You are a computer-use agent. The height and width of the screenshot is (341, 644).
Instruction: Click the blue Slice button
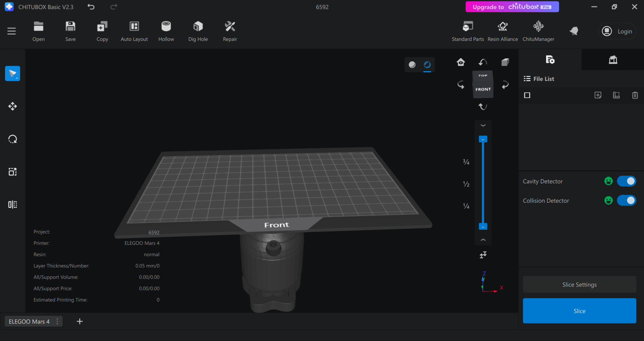pyautogui.click(x=579, y=311)
